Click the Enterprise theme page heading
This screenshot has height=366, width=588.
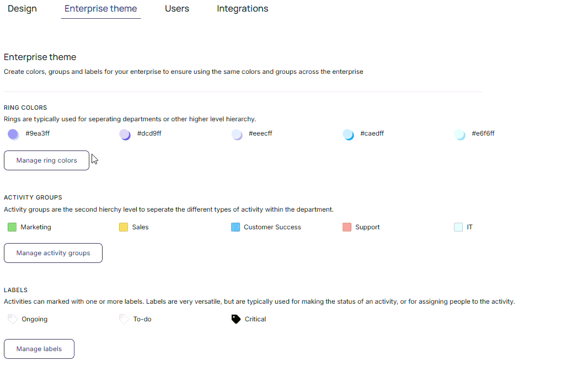(x=40, y=57)
